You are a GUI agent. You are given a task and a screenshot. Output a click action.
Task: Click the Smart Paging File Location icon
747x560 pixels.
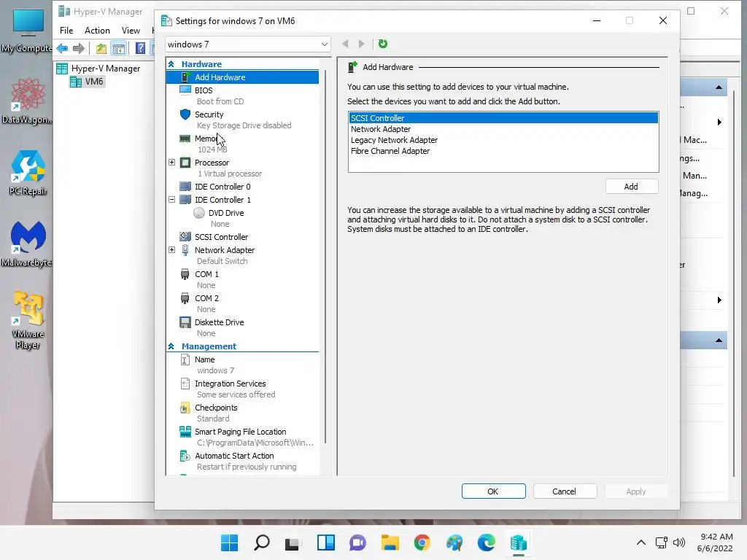point(185,432)
